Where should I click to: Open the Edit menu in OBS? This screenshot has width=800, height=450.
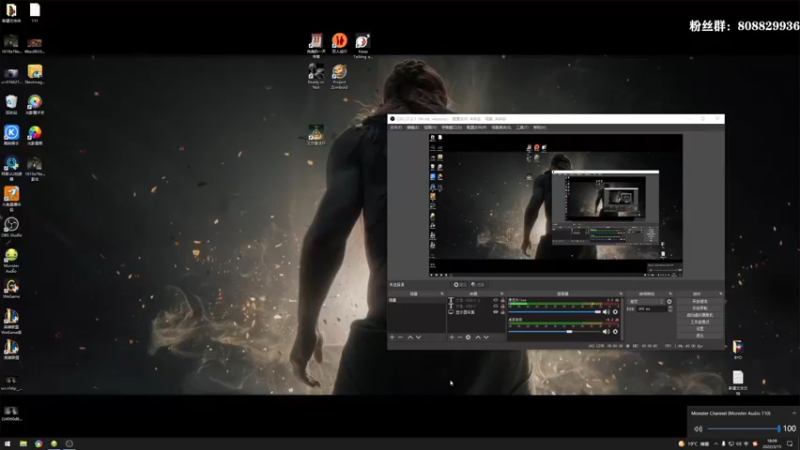pyautogui.click(x=413, y=128)
